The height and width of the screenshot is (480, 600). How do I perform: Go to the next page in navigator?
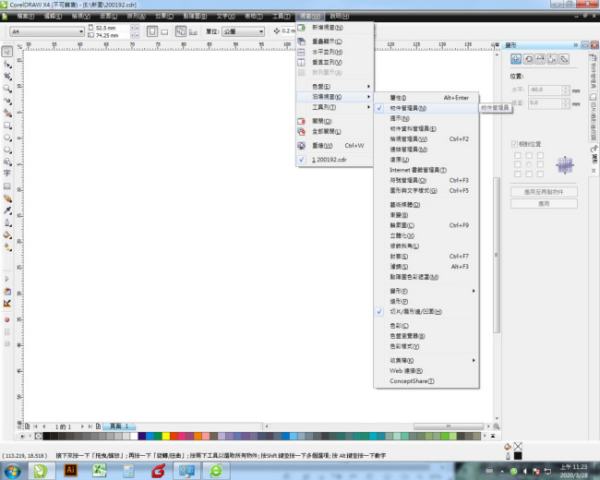pyautogui.click(x=82, y=426)
